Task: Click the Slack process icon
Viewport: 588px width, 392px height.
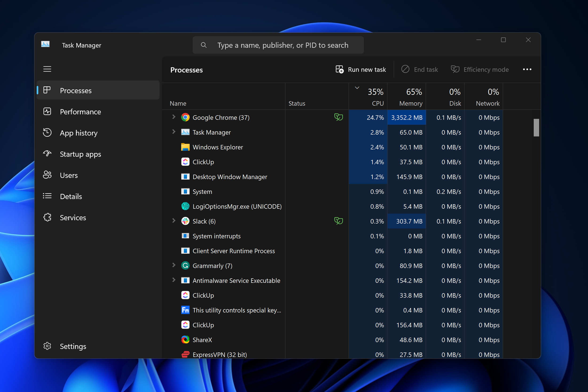Action: [185, 221]
